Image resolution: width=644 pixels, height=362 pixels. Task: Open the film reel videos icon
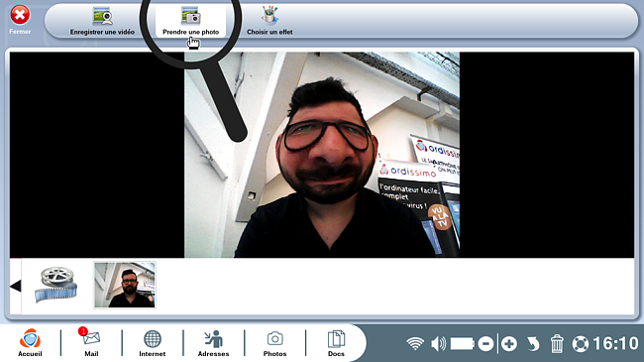55,285
